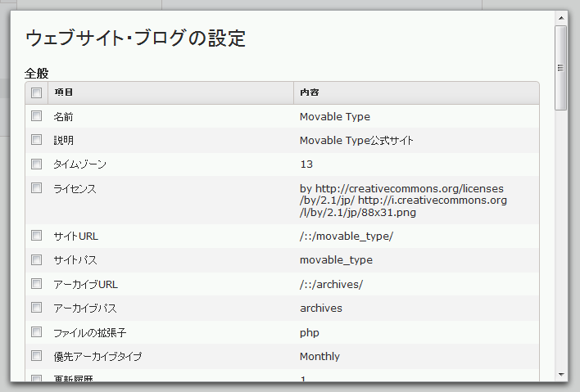
Task: Click the 説明 item label
Action: coord(64,141)
